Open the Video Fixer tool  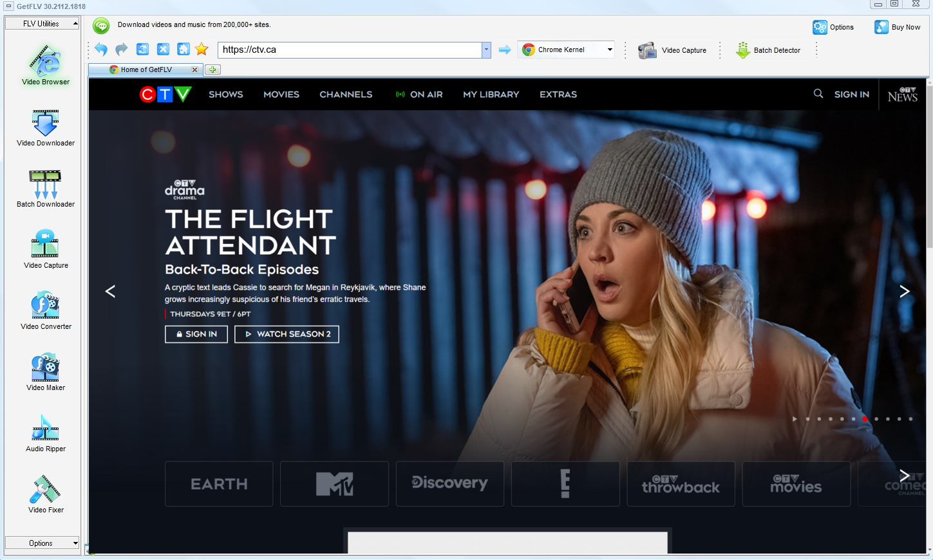tap(46, 494)
